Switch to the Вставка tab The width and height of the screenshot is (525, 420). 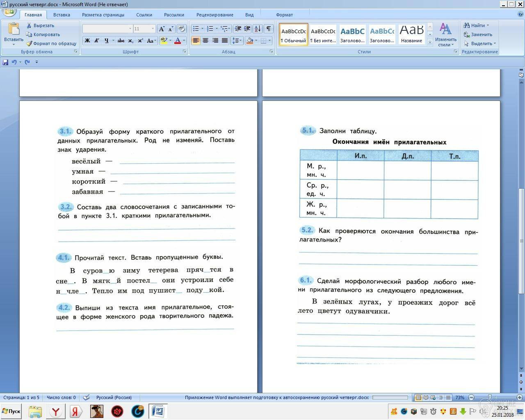pyautogui.click(x=62, y=15)
